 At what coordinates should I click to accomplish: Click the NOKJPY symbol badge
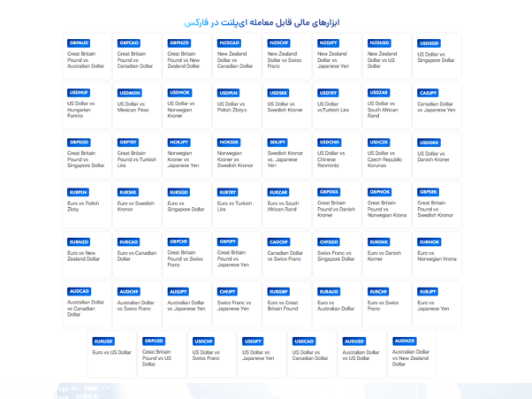pyautogui.click(x=179, y=142)
